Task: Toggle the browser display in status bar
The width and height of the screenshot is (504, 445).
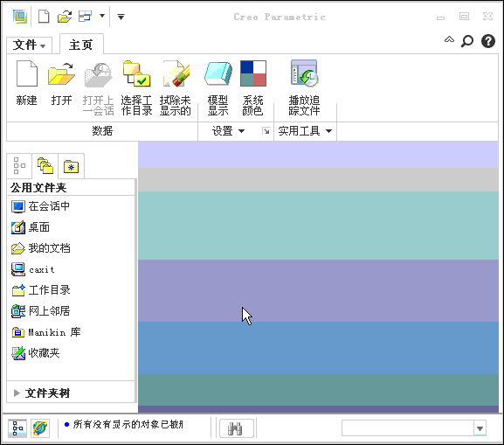Action: coord(40,428)
